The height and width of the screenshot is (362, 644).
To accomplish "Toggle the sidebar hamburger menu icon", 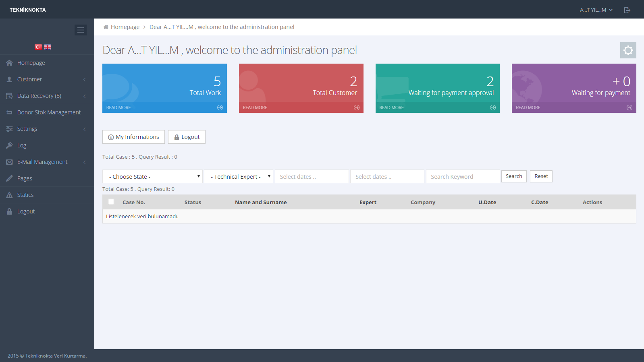I will (x=81, y=30).
